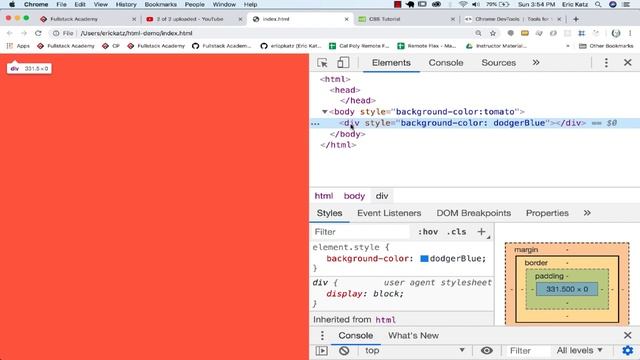Image resolution: width=640 pixels, height=360 pixels.
Task: Open the top execution context dropdown
Action: click(x=414, y=351)
